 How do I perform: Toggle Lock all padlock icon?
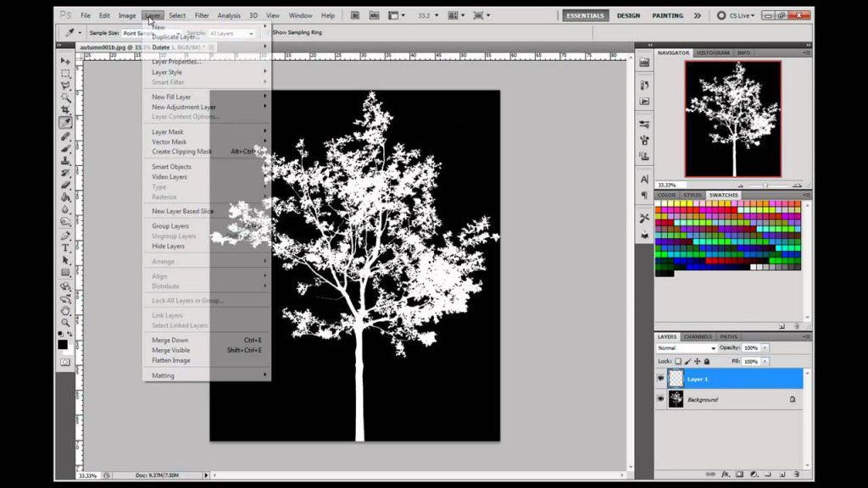pyautogui.click(x=706, y=361)
